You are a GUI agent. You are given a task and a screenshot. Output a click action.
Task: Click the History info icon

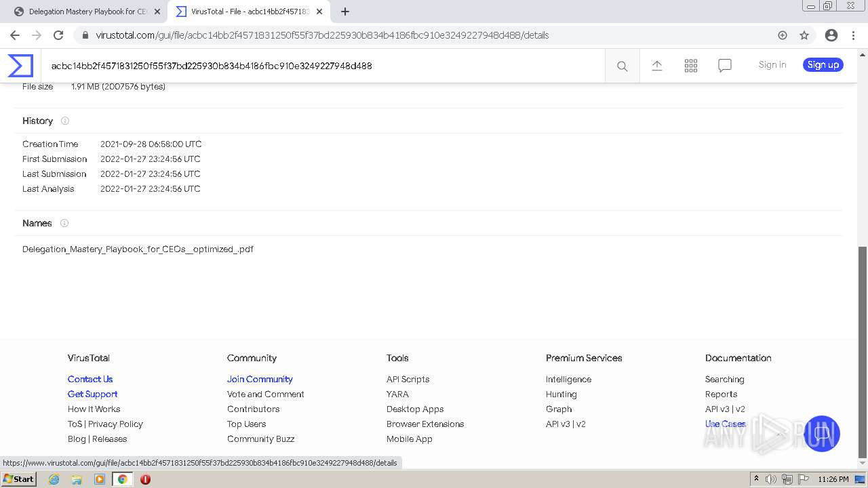pyautogui.click(x=65, y=121)
